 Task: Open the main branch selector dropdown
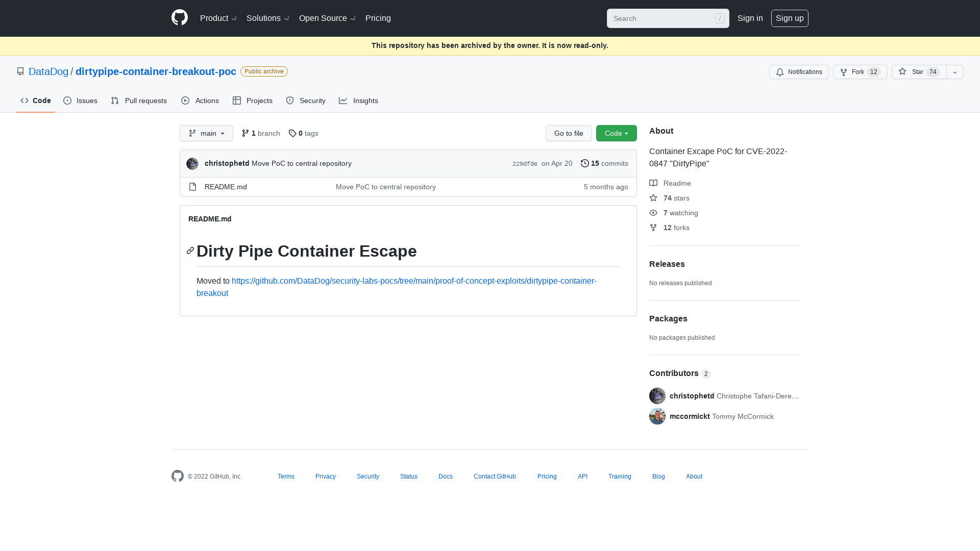(x=206, y=133)
